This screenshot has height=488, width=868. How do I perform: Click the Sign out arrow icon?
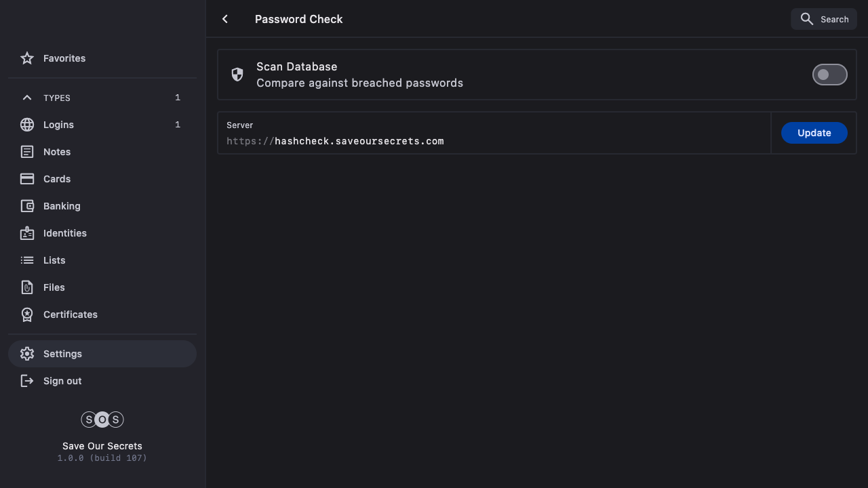(x=27, y=381)
